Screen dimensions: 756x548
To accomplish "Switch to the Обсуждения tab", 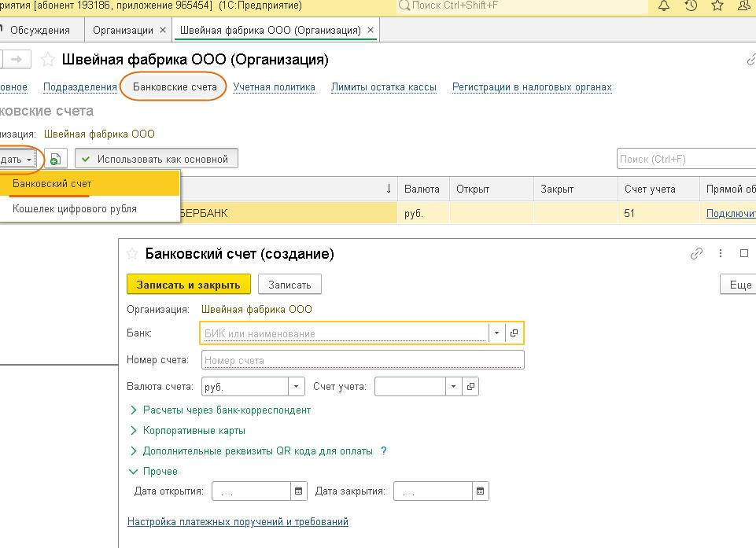I will click(39, 30).
